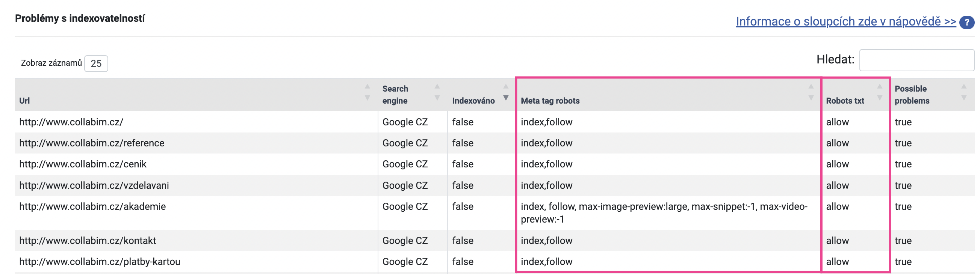Screen dimensions: 980x274
Task: Sort table by Url column
Action: coord(367,92)
